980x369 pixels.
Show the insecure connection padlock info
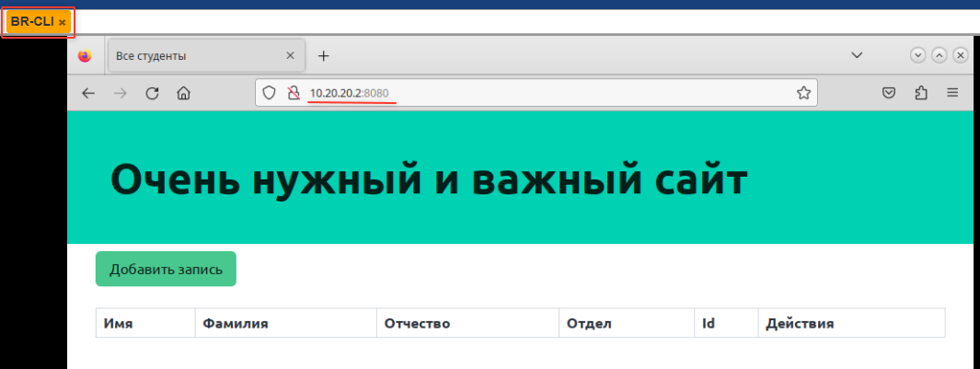point(293,93)
